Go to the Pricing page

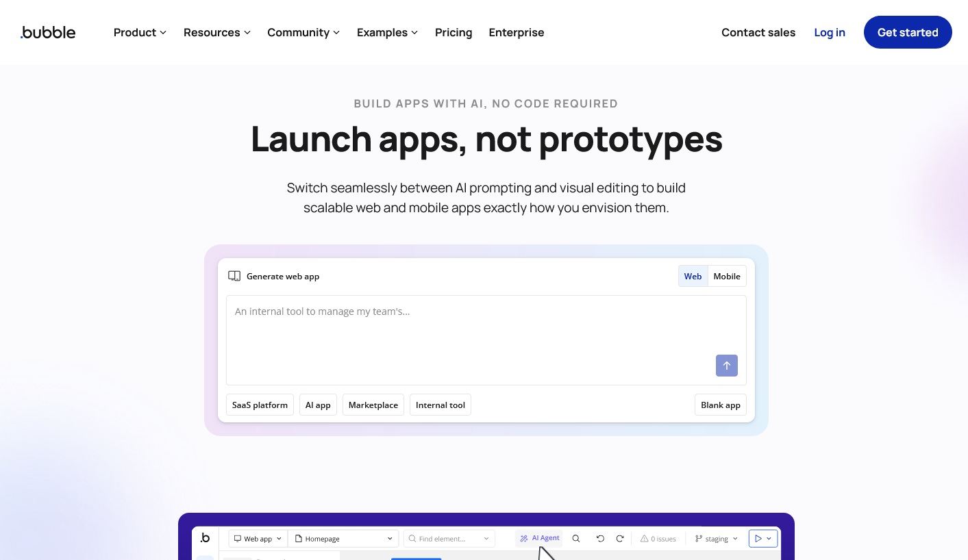pyautogui.click(x=454, y=32)
